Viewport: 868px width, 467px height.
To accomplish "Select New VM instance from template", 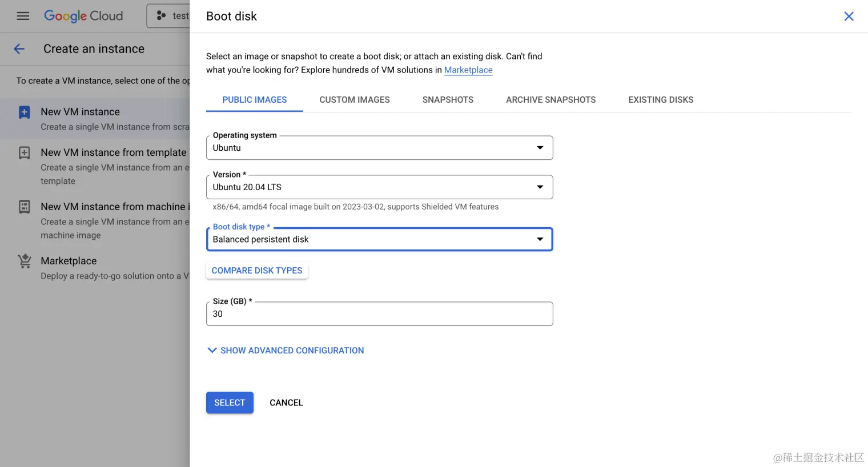I will pos(95,166).
